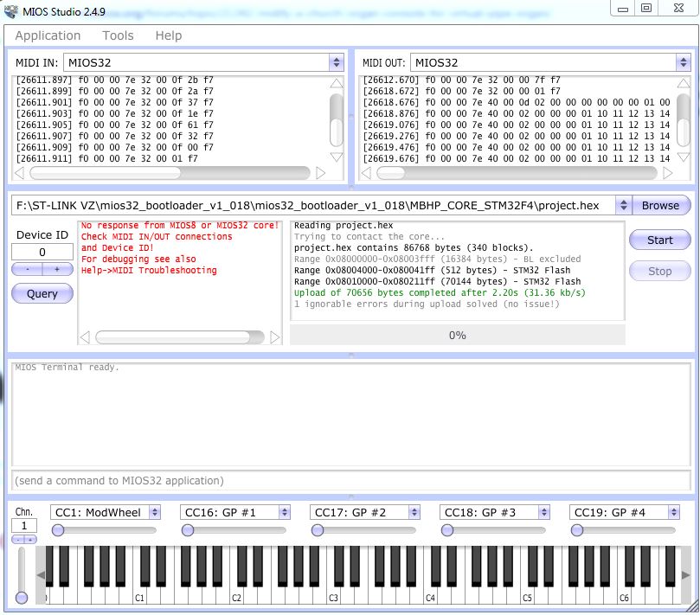Viewport: 700px width, 615px height.
Task: Click the Browse button
Action: 660,206
